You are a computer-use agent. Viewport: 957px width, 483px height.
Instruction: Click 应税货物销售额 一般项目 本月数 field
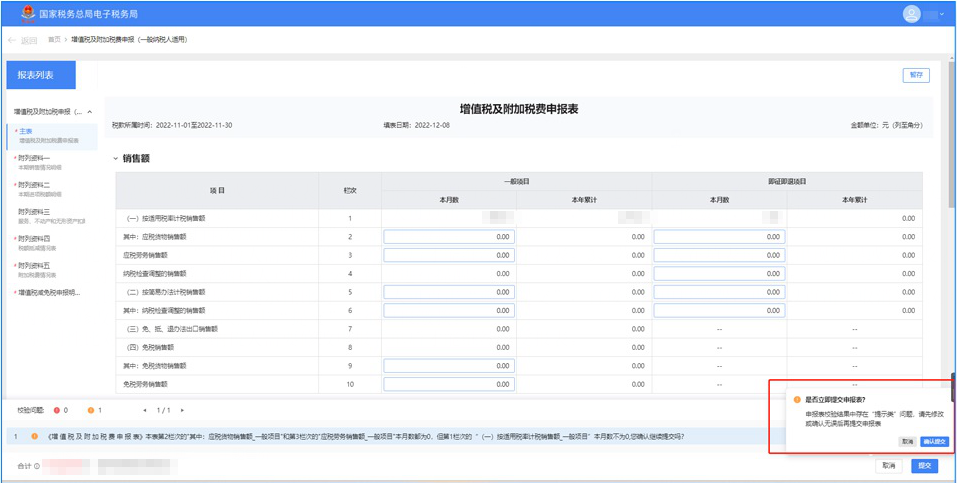coord(449,237)
